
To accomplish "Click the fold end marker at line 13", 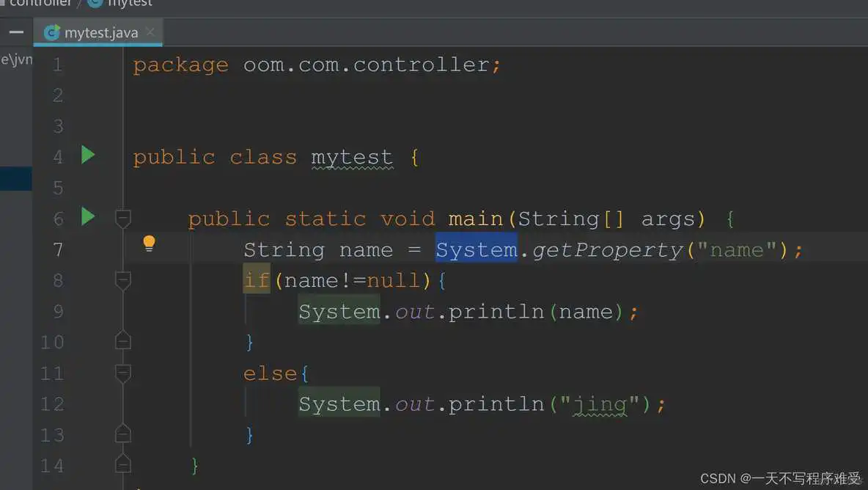I will (122, 434).
